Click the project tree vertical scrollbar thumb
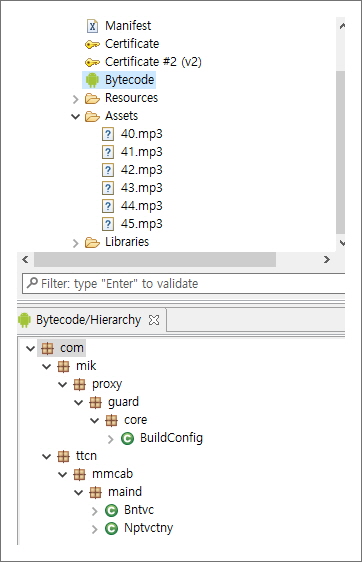Screen dimensions: 362x562 (x=341, y=152)
